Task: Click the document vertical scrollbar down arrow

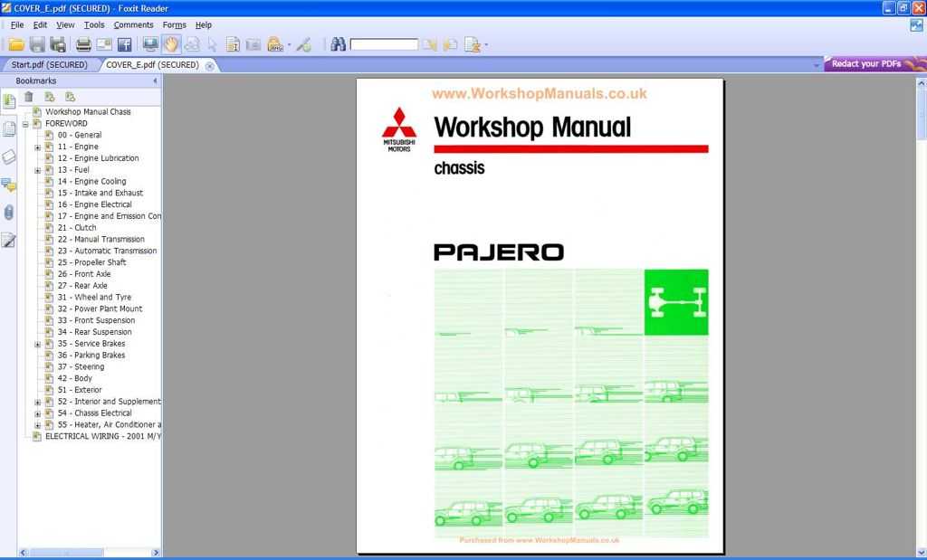Action: [x=921, y=553]
